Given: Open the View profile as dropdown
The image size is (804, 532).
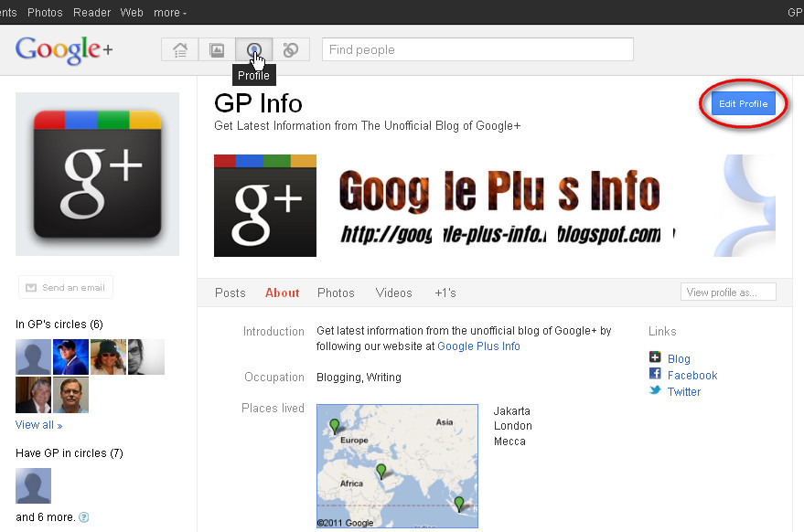Looking at the screenshot, I should [x=728, y=293].
